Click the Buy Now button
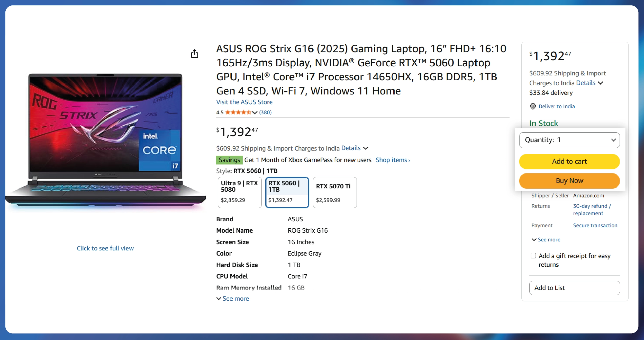The height and width of the screenshot is (340, 644). pos(569,181)
